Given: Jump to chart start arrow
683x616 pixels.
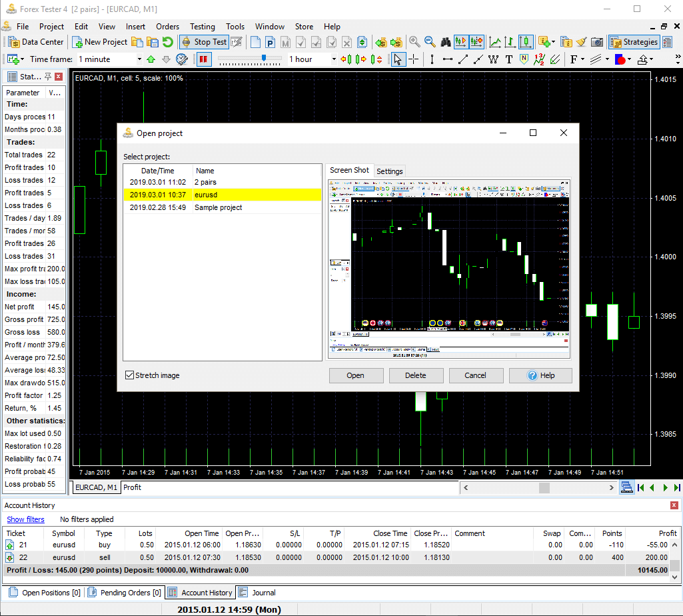Looking at the screenshot, I should tap(641, 487).
